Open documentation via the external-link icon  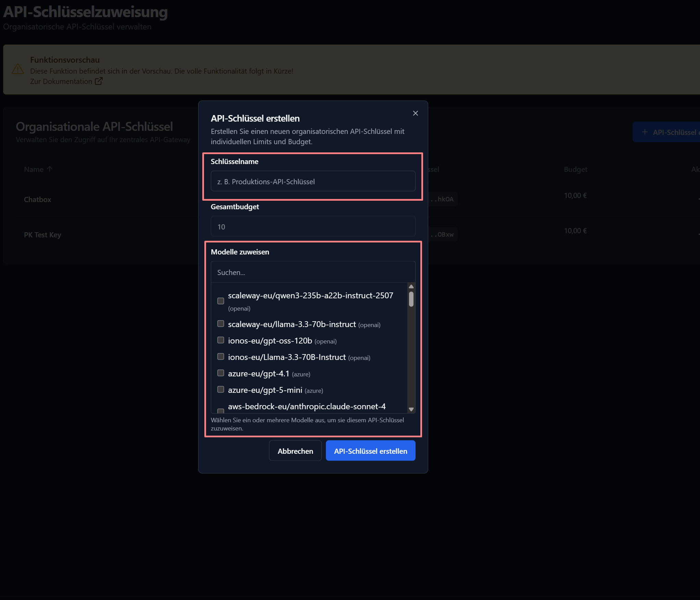click(99, 81)
